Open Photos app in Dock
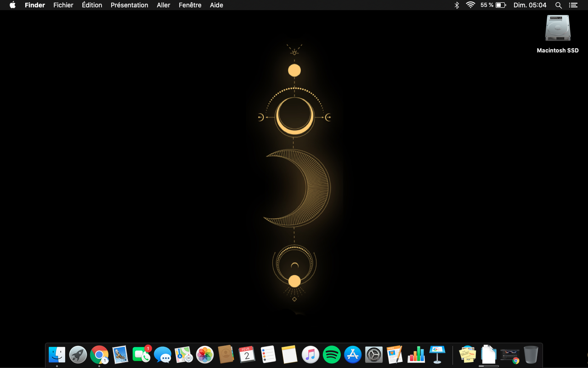This screenshot has width=588, height=368. point(205,355)
